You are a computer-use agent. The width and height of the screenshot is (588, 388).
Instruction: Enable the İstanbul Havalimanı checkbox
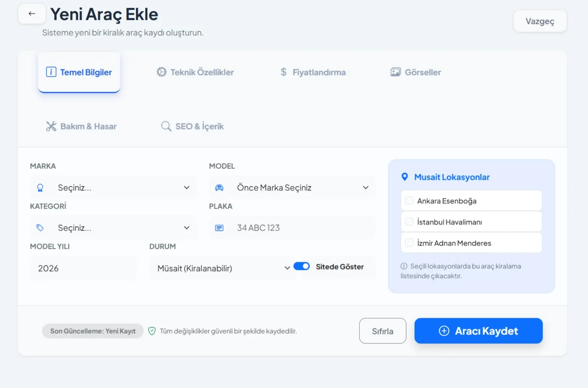409,222
